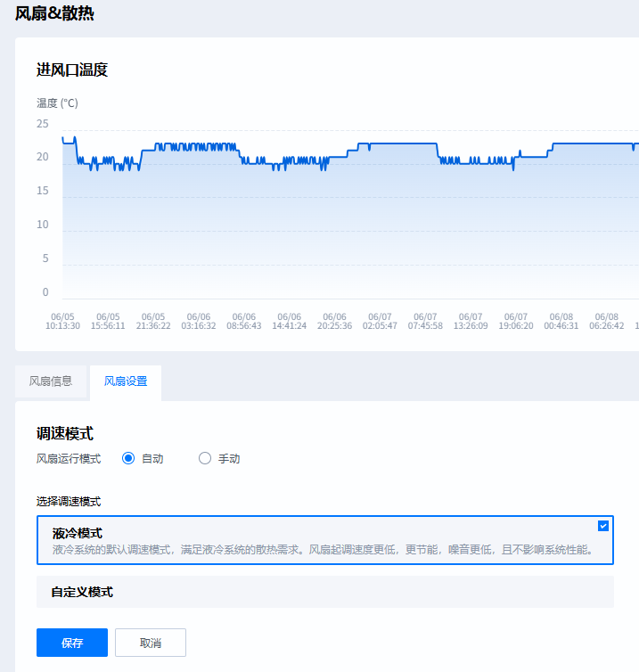This screenshot has width=639, height=672.
Task: Click the 06/08 06:26:42 time axis label
Action: pos(606,321)
